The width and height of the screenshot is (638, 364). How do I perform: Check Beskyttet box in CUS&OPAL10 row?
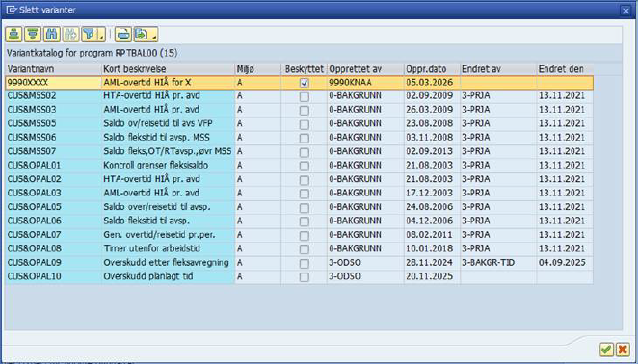pos(304,277)
